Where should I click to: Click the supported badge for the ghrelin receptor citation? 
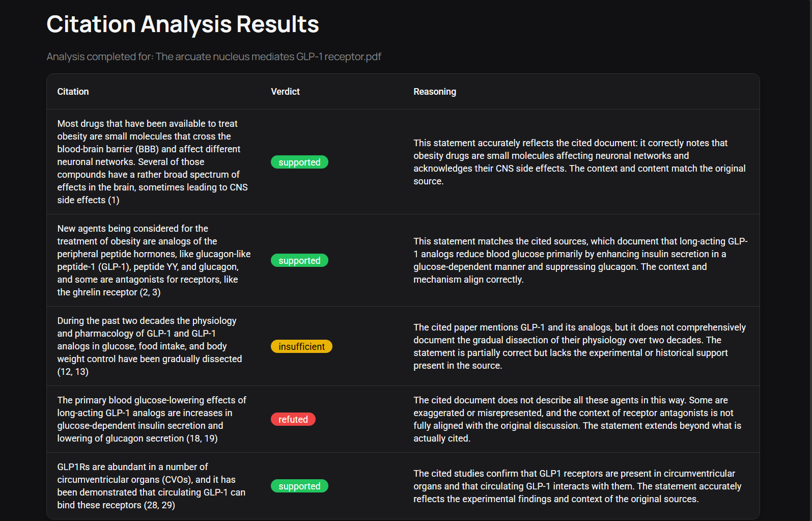[x=299, y=261]
